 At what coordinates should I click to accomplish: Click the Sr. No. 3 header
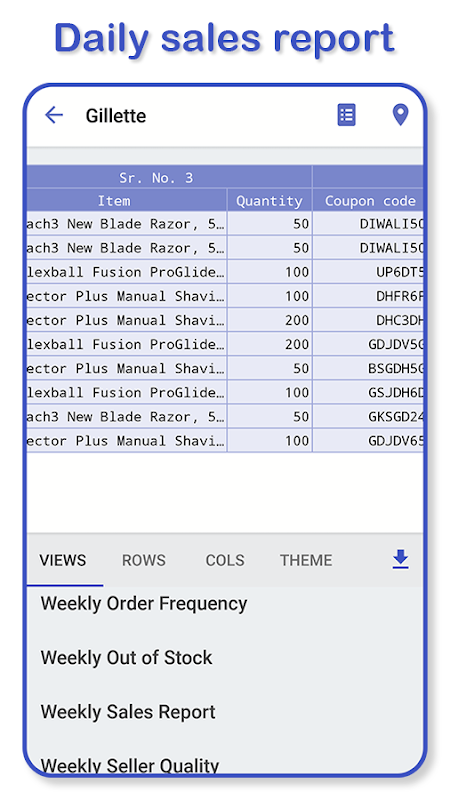click(x=169, y=177)
